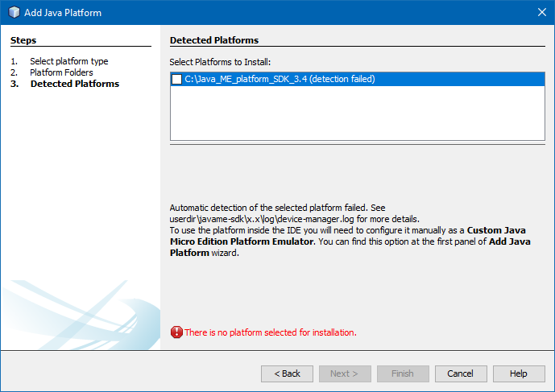
Task: Click the disabled Finish button
Action: (403, 373)
